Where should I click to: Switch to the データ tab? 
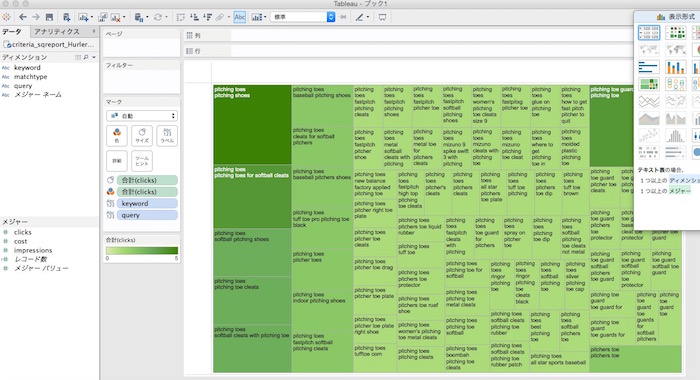coord(12,32)
